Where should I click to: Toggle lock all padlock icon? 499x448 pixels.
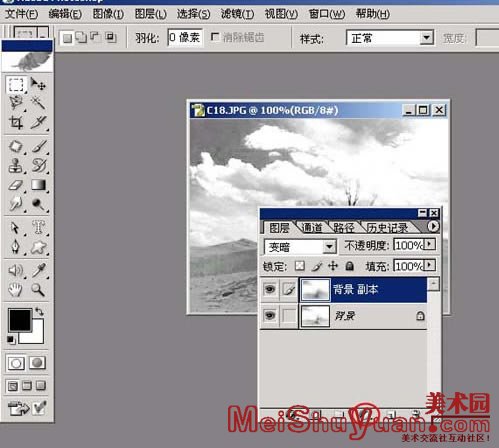pyautogui.click(x=349, y=266)
